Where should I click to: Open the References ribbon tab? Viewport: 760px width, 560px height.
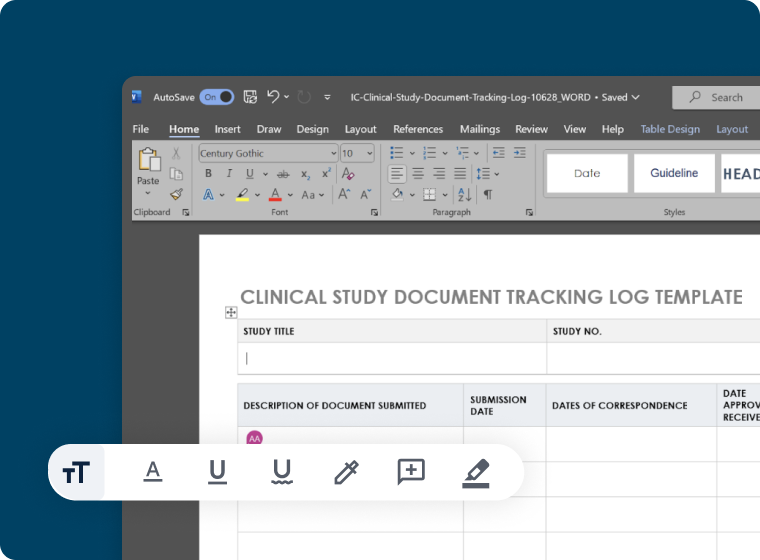pyautogui.click(x=418, y=129)
